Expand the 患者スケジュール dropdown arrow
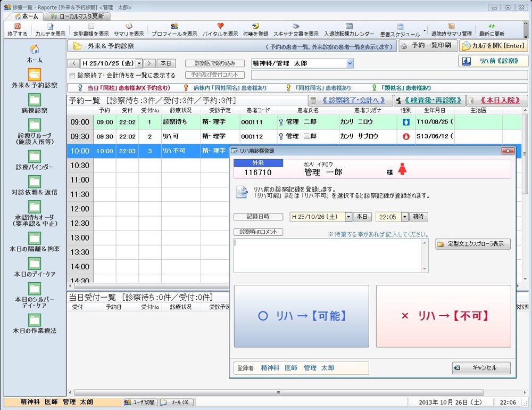The image size is (532, 410). click(x=424, y=30)
